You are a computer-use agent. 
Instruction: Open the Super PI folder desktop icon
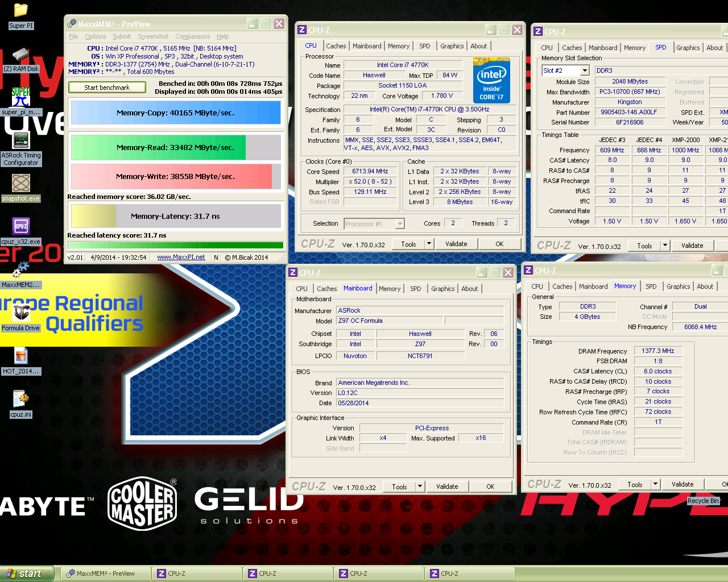coord(21,10)
